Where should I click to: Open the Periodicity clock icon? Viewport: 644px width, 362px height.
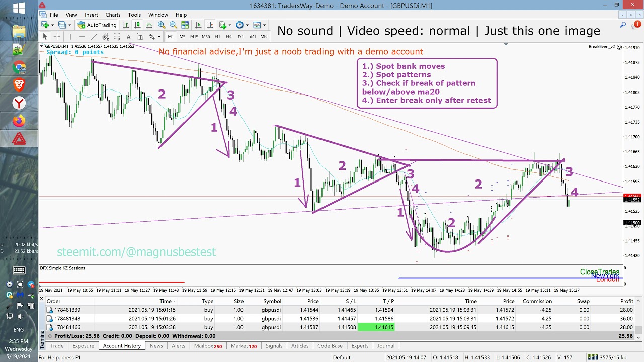[x=239, y=25]
